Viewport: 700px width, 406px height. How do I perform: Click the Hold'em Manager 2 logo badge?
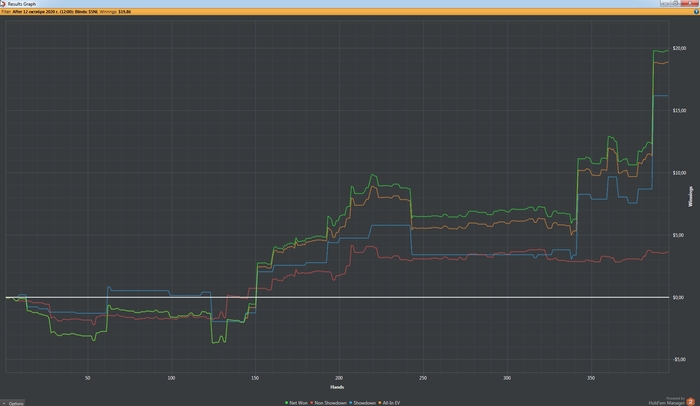690,402
